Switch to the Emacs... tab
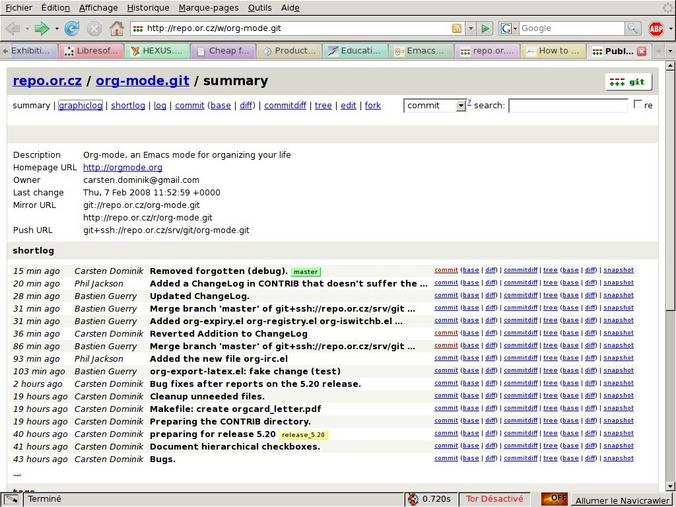Viewport: 676px width, 507px height. pos(421,51)
